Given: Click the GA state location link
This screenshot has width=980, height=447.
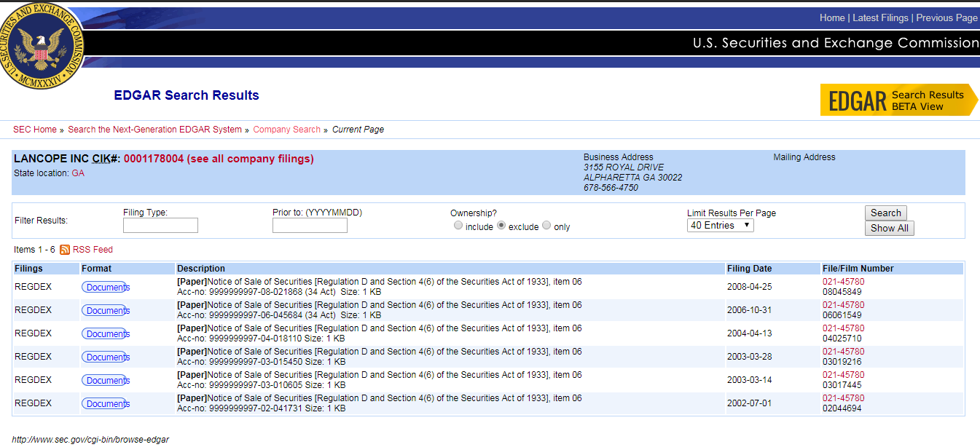Looking at the screenshot, I should [78, 173].
